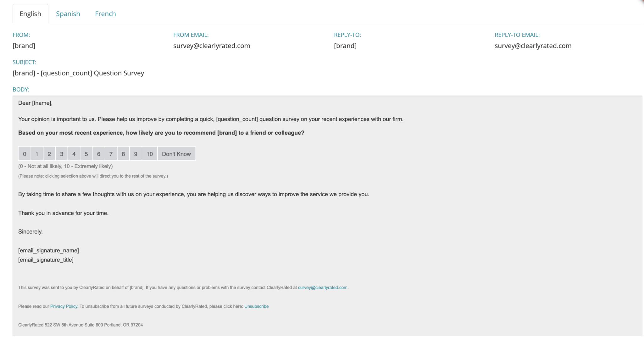Open the survey@clearlyrated.com footer email link
Viewport: 644px width, 342px height.
point(323,288)
